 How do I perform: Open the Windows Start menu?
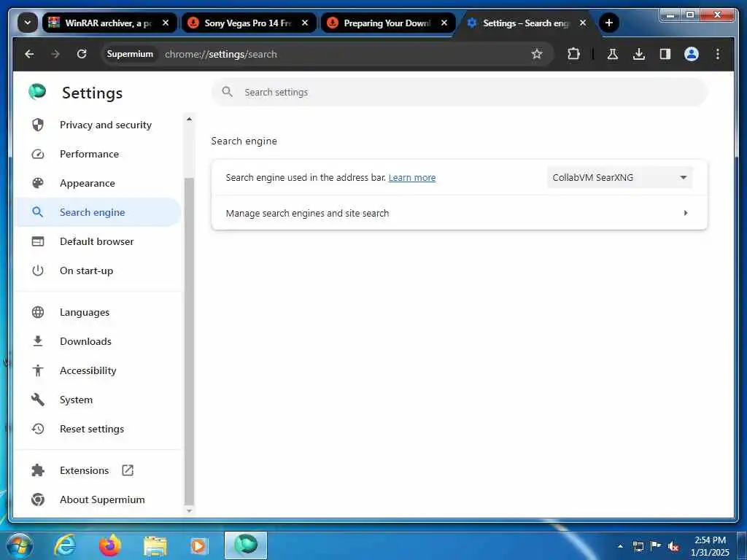[x=19, y=545]
